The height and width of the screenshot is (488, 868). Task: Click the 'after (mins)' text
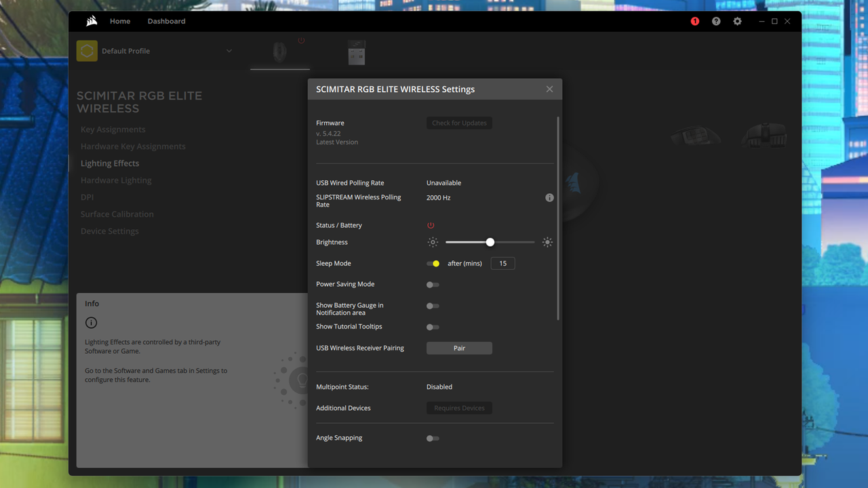pos(465,264)
